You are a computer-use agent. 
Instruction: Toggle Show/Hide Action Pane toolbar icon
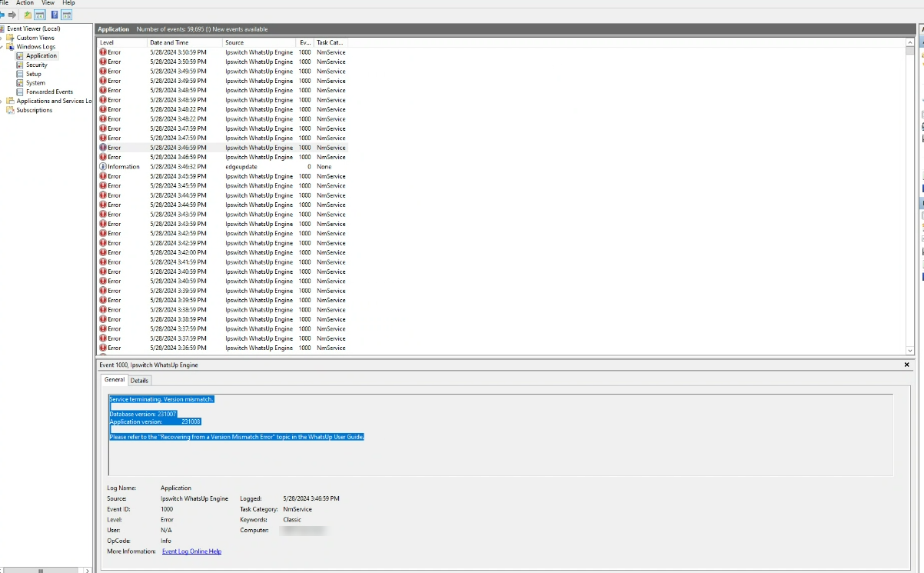click(67, 15)
